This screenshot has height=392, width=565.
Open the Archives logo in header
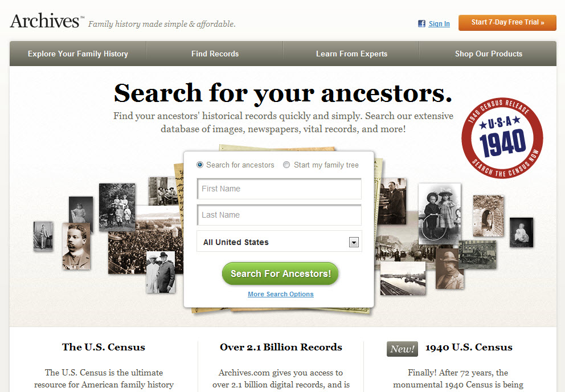tap(45, 21)
